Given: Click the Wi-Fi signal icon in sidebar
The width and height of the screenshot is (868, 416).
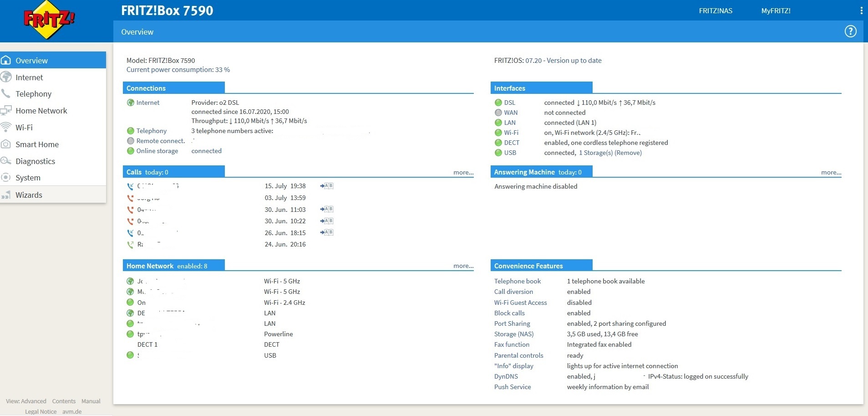Looking at the screenshot, I should (x=6, y=127).
